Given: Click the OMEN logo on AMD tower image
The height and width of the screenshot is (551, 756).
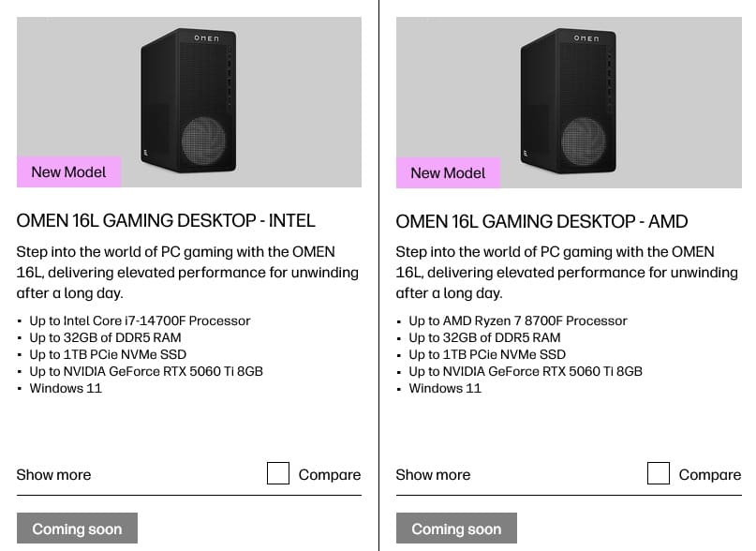Looking at the screenshot, I should (x=586, y=38).
